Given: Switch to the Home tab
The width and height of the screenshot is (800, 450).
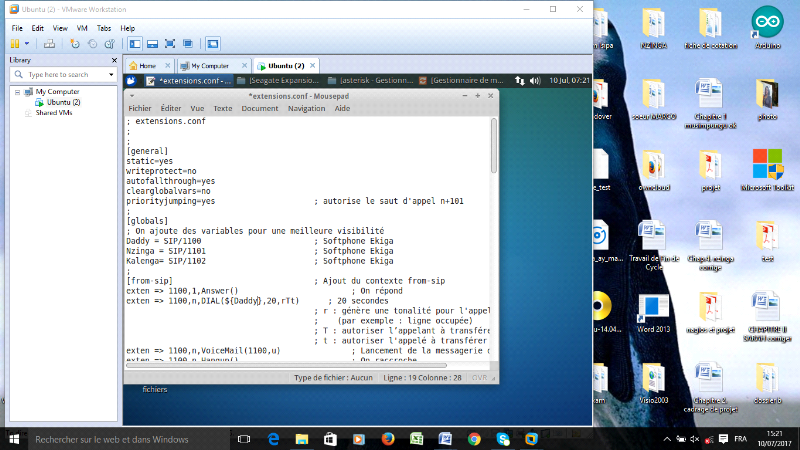Looking at the screenshot, I should pyautogui.click(x=147, y=65).
